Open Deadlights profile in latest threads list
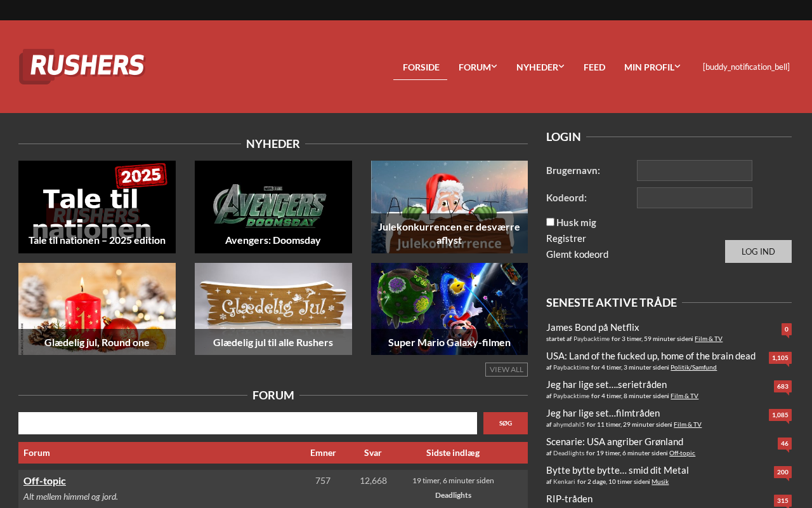 pos(568,453)
